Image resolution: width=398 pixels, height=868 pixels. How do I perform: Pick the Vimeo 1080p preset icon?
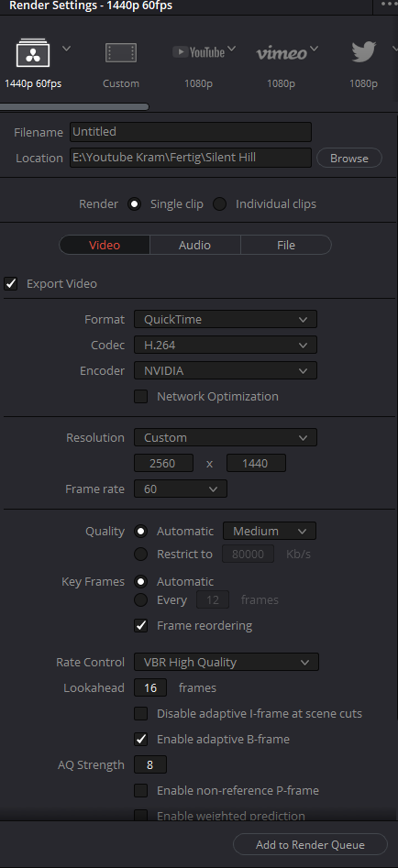tap(282, 53)
